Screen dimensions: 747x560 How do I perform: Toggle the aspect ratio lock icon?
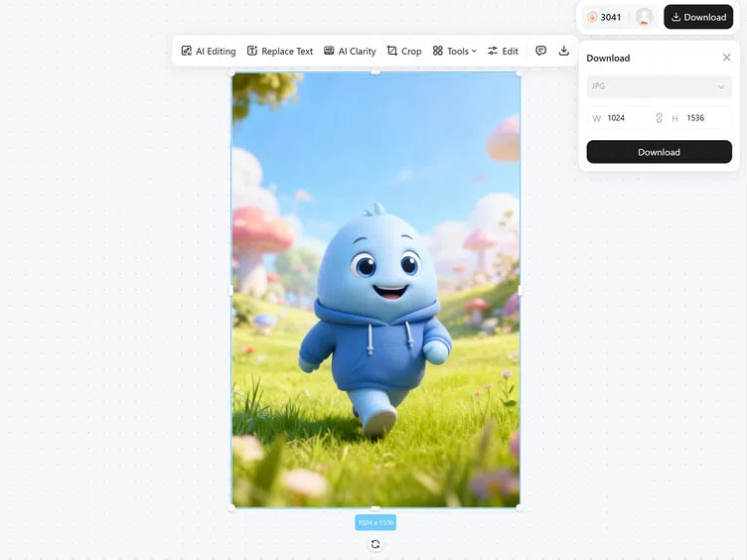[x=660, y=118]
